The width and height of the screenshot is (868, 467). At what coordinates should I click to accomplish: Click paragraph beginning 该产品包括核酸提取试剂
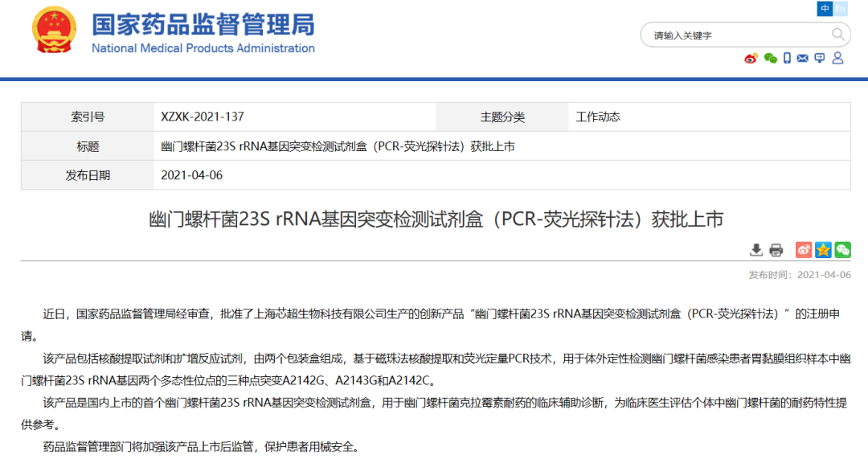436,370
